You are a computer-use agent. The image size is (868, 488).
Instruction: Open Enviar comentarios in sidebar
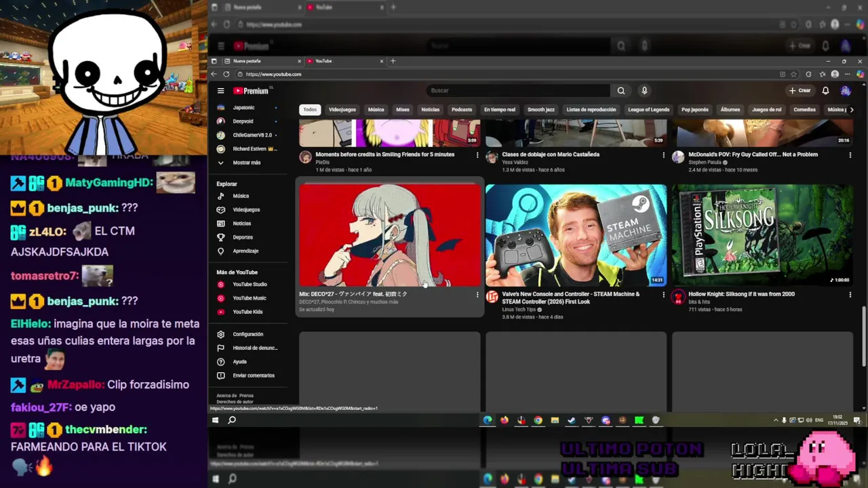click(x=248, y=375)
